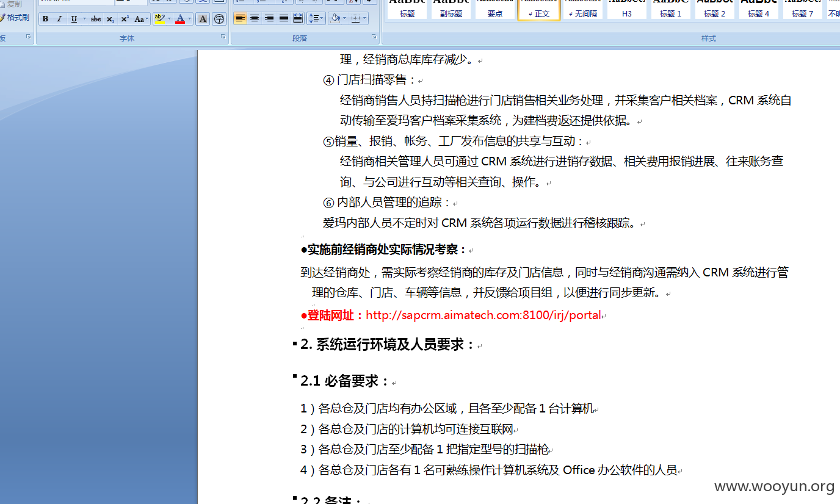
Task: Click list item 3）各总仓及门店至少配备
Action: [425, 450]
